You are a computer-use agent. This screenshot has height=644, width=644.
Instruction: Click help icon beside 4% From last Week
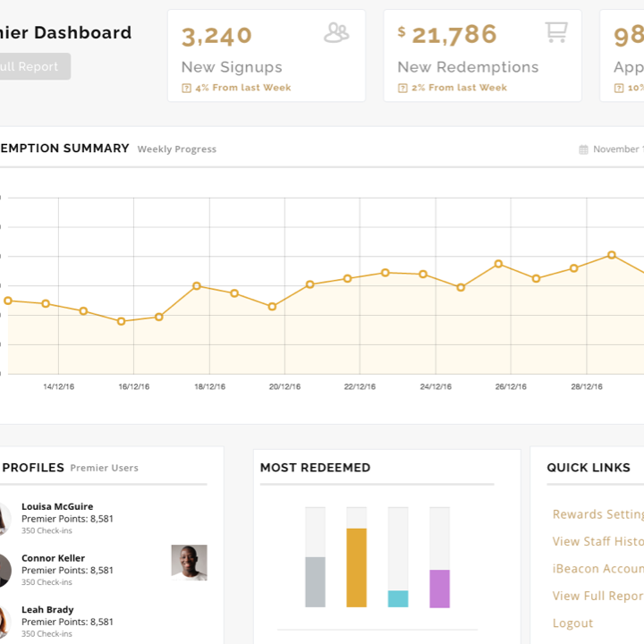(186, 88)
